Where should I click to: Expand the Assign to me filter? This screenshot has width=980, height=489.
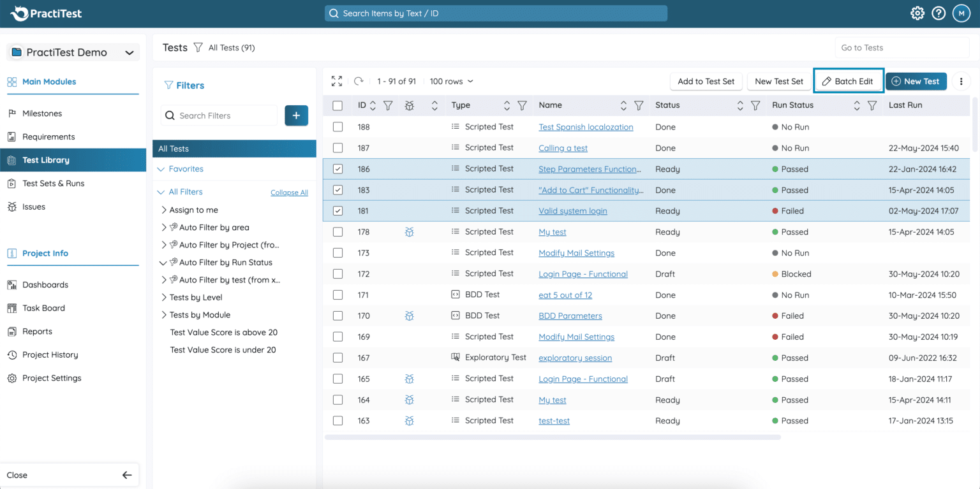tap(164, 210)
